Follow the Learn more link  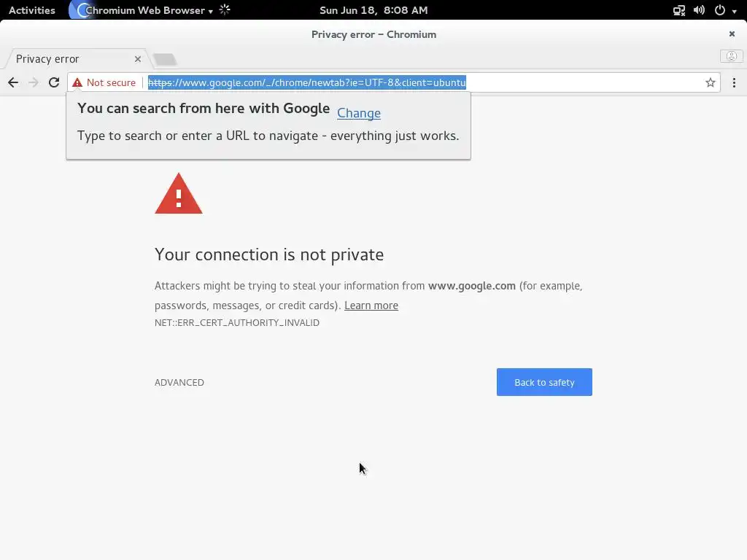tap(371, 306)
